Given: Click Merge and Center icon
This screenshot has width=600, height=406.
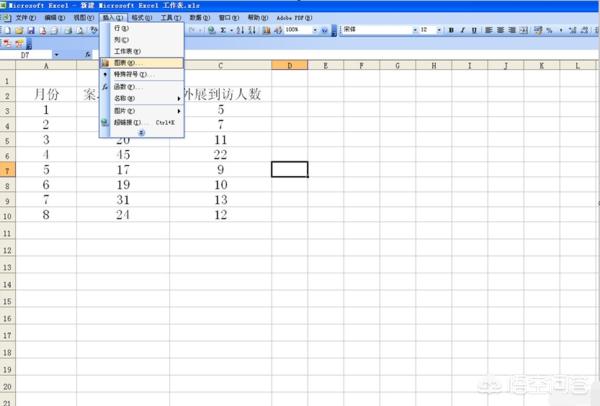Looking at the screenshot, I should (x=524, y=30).
